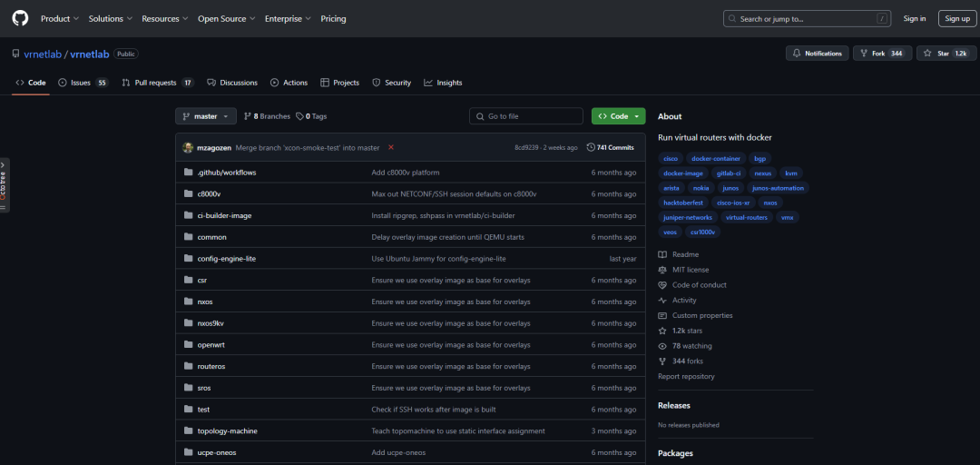Open the Solutions dropdown menu
Screen dimensions: 980x465
(111, 19)
